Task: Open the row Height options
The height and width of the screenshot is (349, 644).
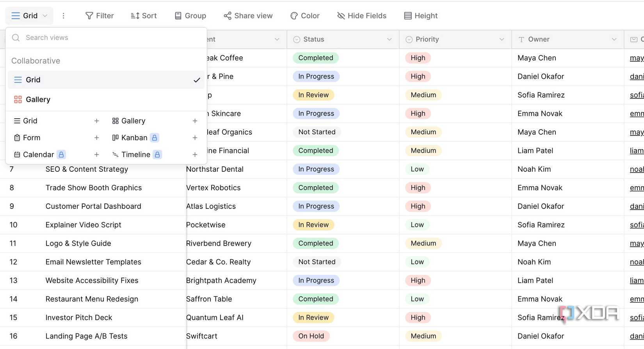Action: coord(421,16)
